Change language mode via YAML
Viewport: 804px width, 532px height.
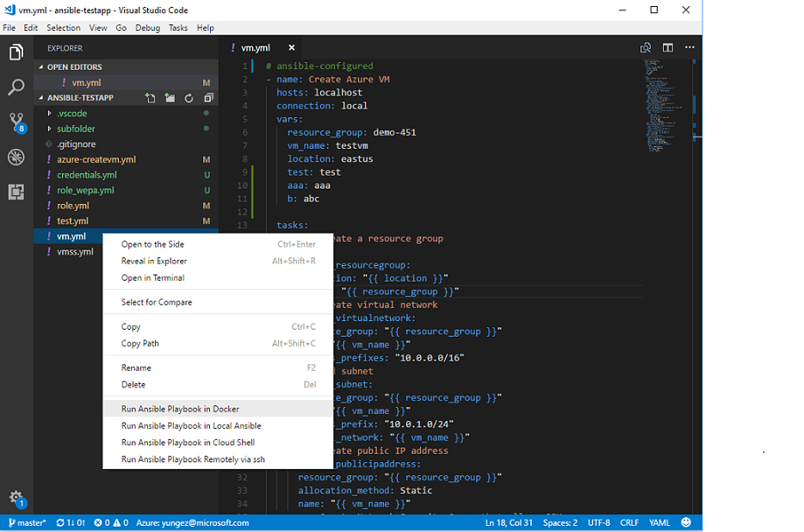[x=659, y=523]
